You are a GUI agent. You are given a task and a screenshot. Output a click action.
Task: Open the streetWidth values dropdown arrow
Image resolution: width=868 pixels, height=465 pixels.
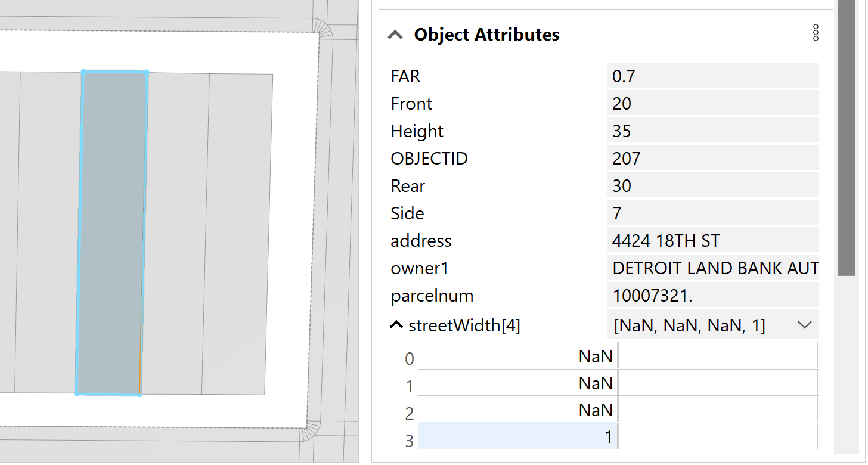(804, 325)
